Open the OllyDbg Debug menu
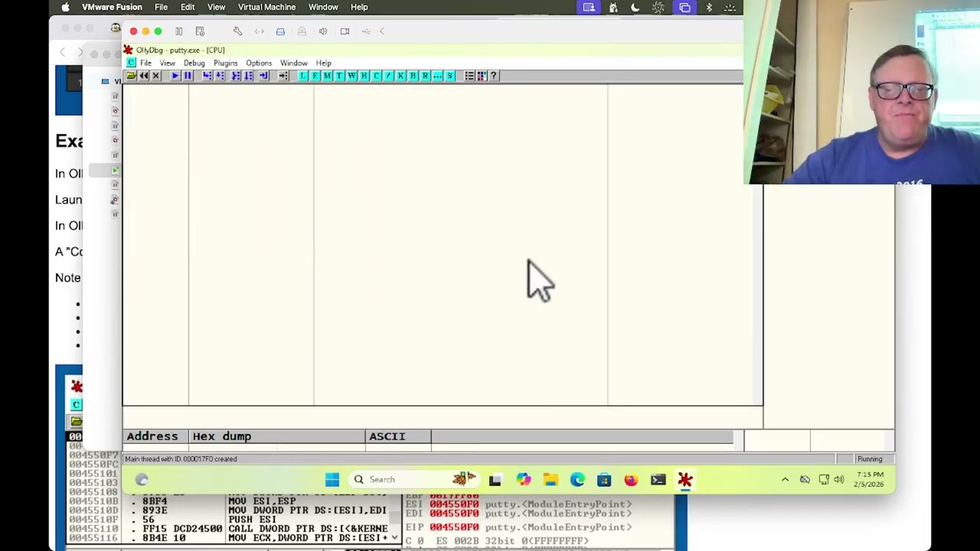 click(194, 63)
